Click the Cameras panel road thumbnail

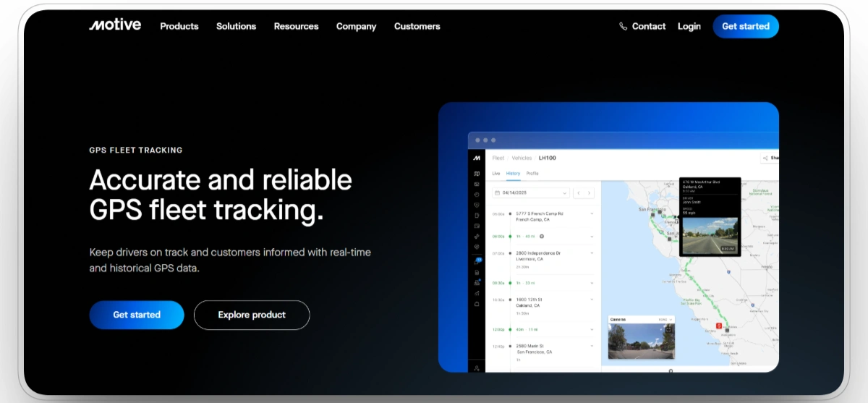pos(641,341)
